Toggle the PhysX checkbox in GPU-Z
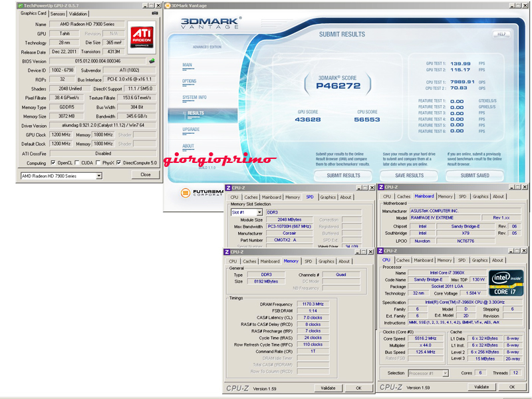 coord(98,162)
